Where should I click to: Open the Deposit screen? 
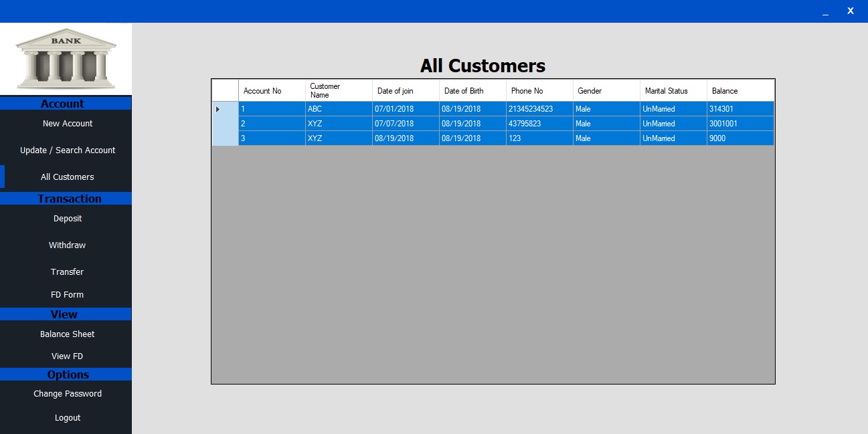[67, 218]
